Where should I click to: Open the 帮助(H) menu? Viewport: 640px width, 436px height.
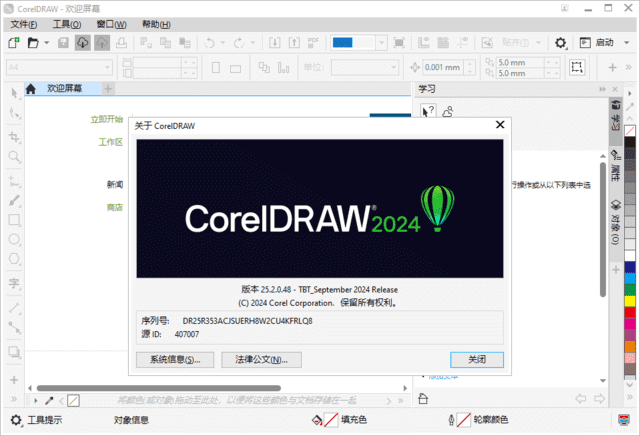point(156,24)
